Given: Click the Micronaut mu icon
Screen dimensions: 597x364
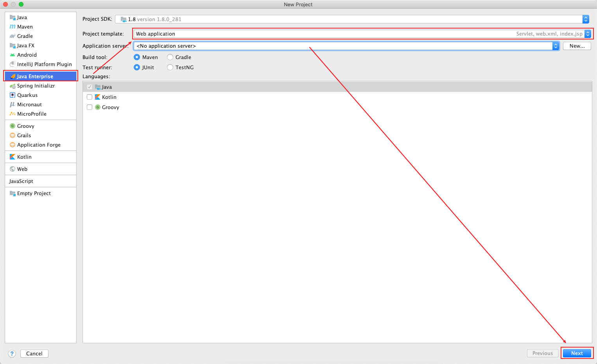Looking at the screenshot, I should (13, 104).
